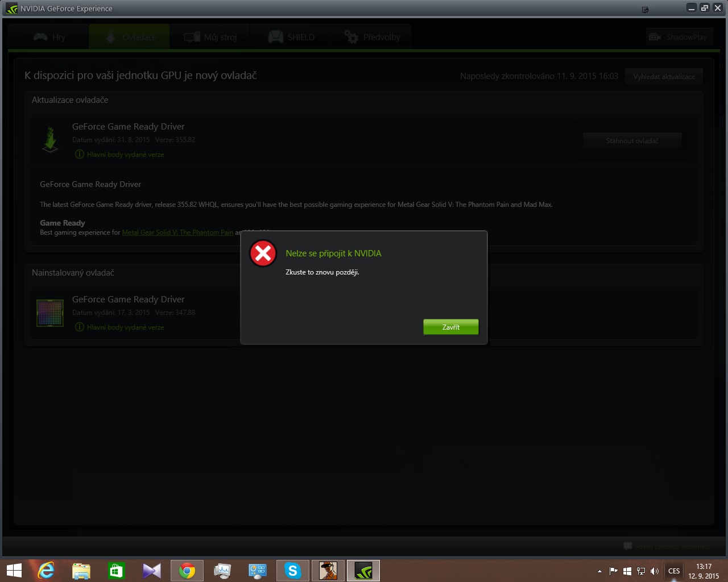728x582 pixels.
Task: Click Datum vydání: 17. 3. 2015 text
Action: 111,313
